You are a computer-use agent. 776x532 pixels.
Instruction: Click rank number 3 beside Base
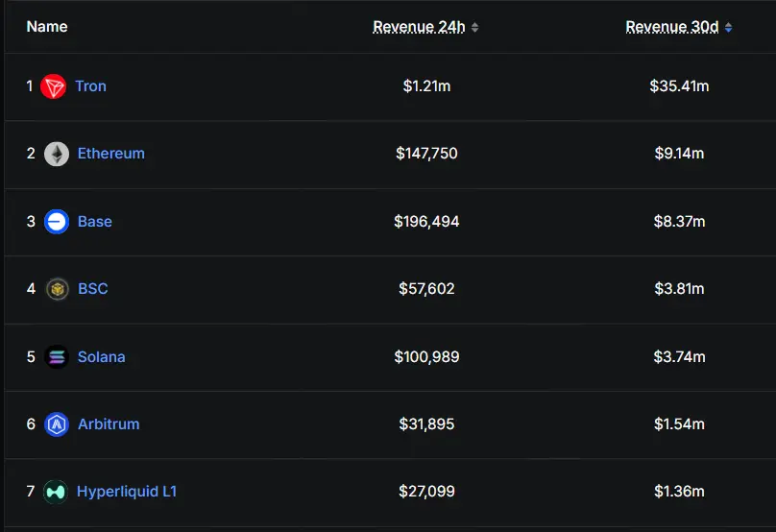tap(31, 221)
